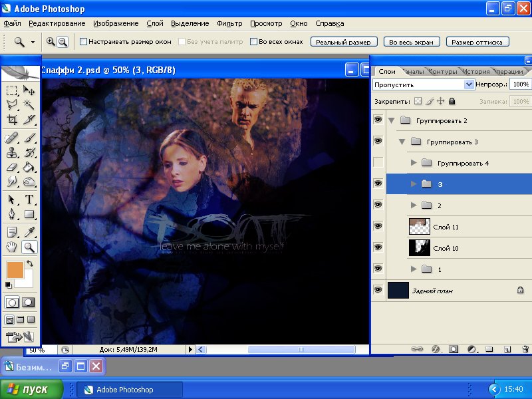The height and width of the screenshot is (399, 532).
Task: Click the delete layer trash icon
Action: coord(525,348)
